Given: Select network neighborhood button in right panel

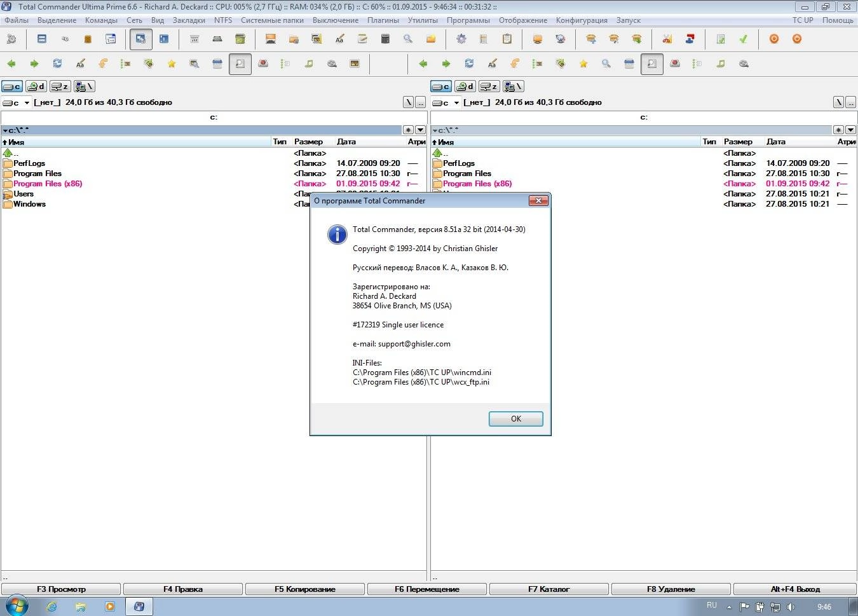Looking at the screenshot, I should [x=514, y=86].
